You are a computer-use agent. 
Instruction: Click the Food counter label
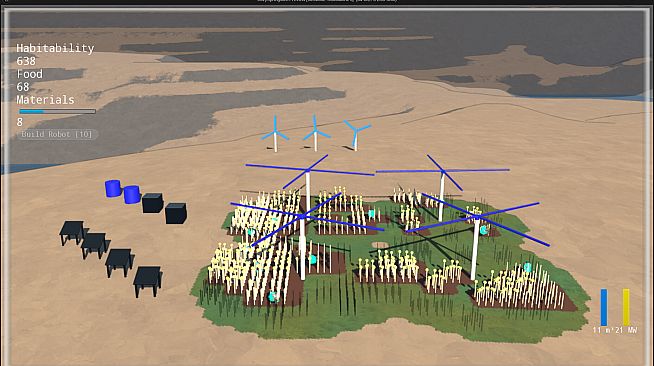point(29,74)
